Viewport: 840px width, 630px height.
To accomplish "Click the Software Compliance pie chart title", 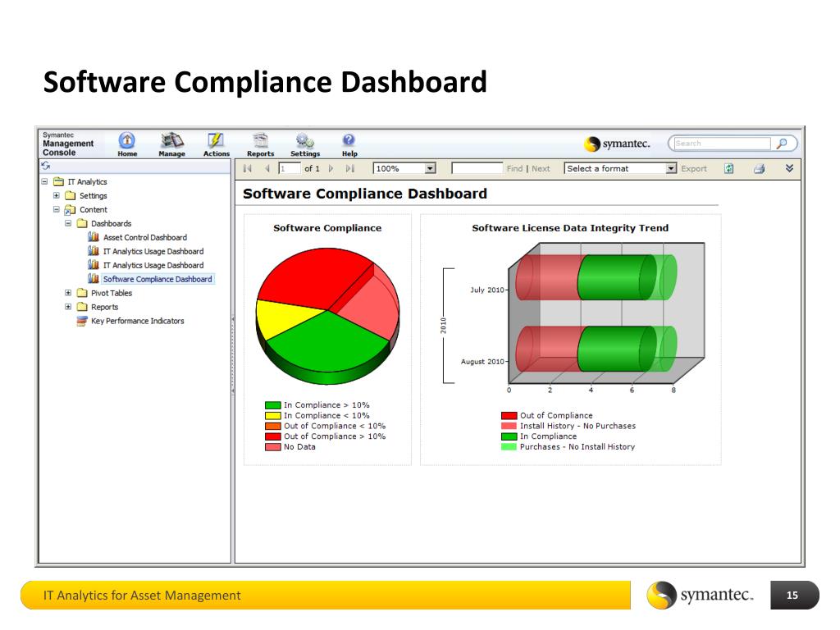I will [327, 228].
